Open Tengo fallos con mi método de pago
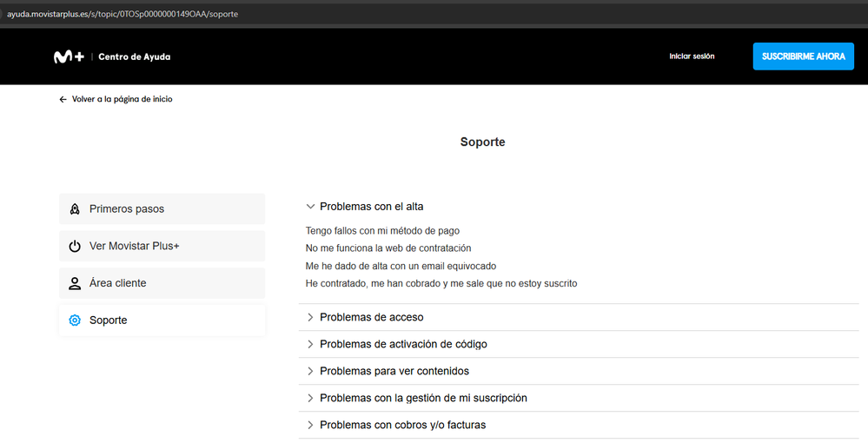 (x=382, y=231)
